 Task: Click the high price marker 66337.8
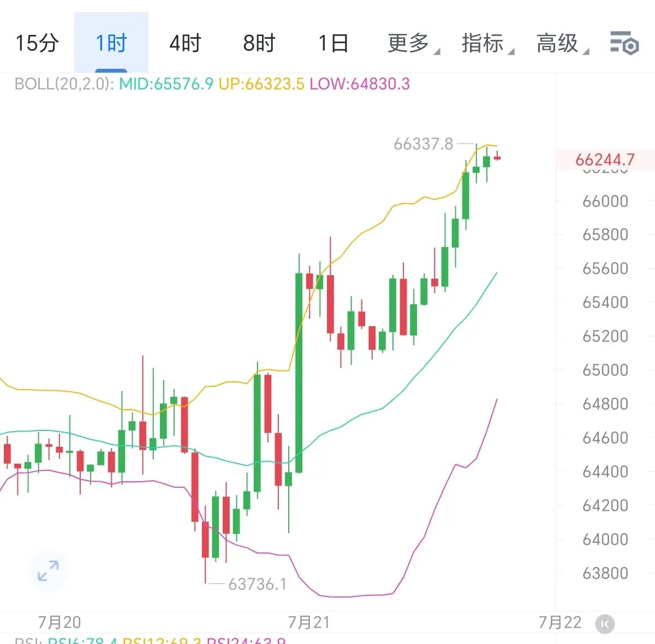pyautogui.click(x=424, y=144)
